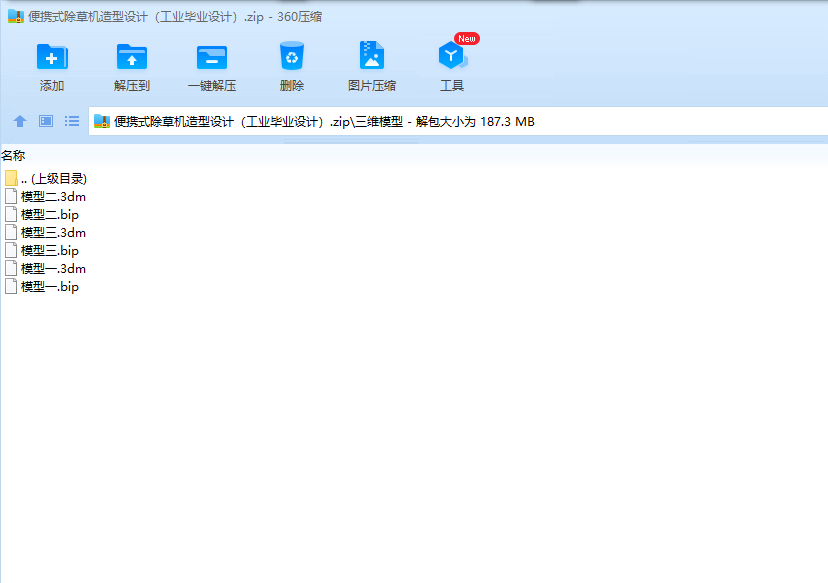The width and height of the screenshot is (828, 583).
Task: Click the 360压缩 title bar app icon
Action: pyautogui.click(x=16, y=16)
